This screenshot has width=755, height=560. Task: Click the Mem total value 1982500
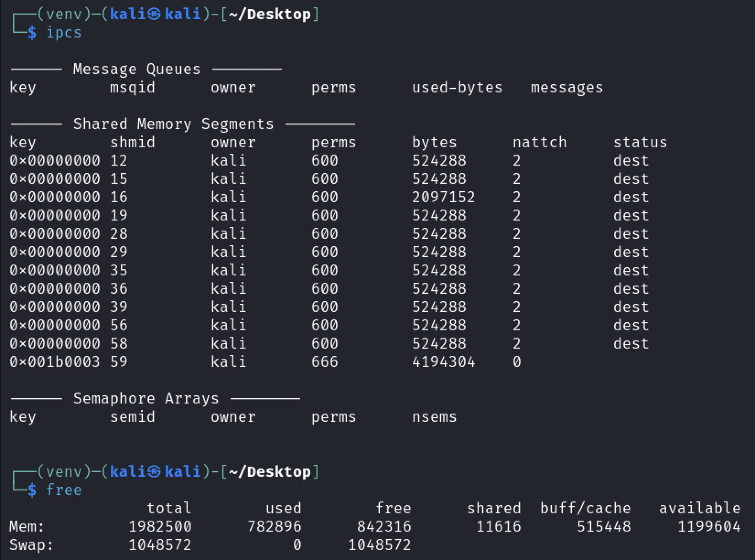click(160, 527)
